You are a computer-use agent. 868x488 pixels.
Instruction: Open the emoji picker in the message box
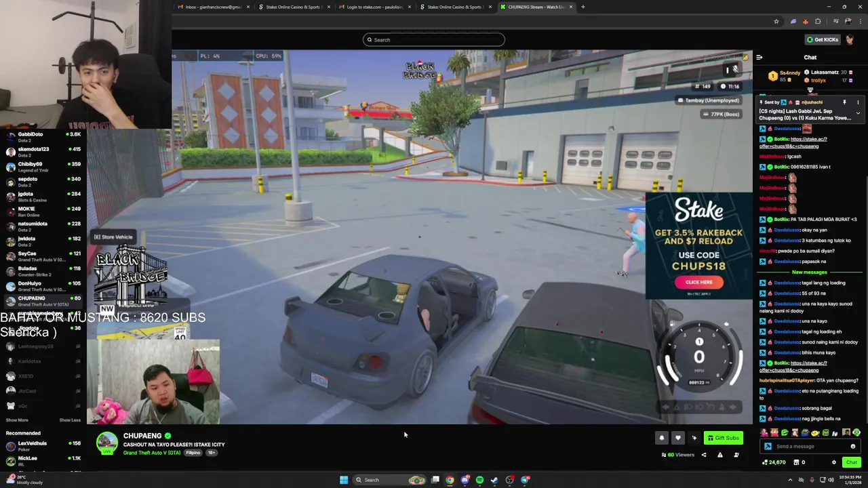[853, 446]
